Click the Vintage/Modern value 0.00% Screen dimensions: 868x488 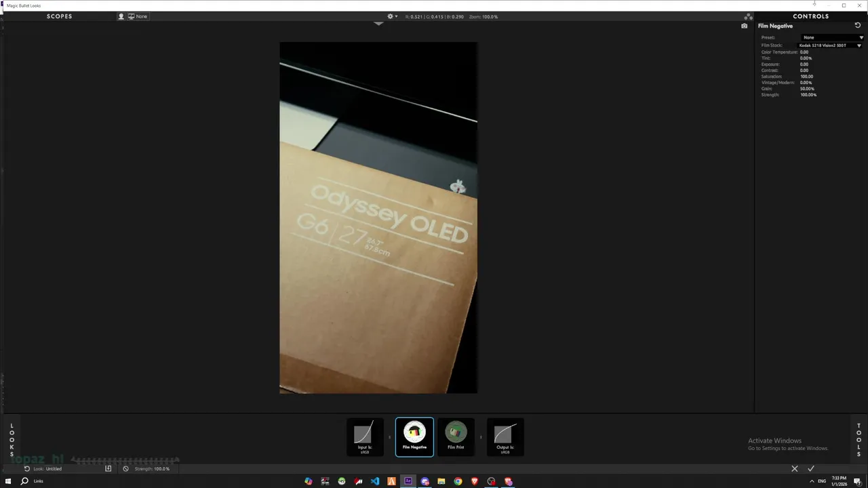806,83
